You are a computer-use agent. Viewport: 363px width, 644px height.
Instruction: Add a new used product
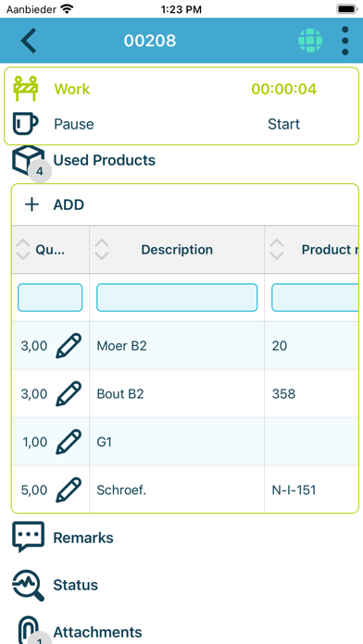coord(55,204)
